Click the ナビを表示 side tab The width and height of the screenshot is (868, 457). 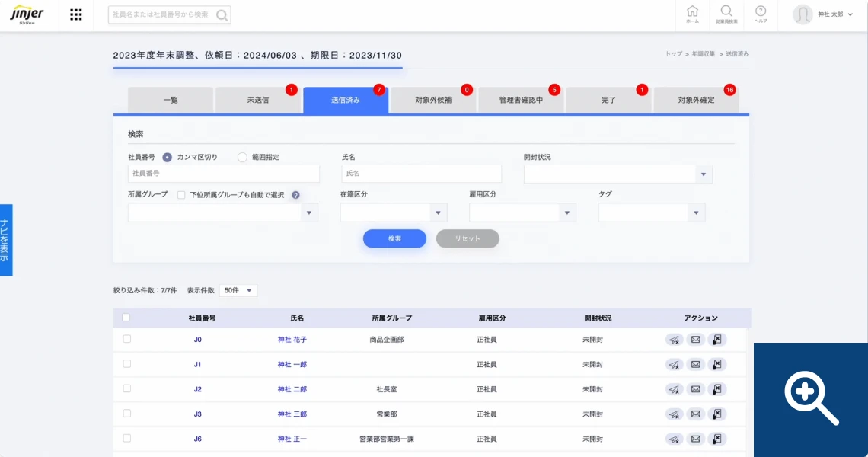point(6,240)
